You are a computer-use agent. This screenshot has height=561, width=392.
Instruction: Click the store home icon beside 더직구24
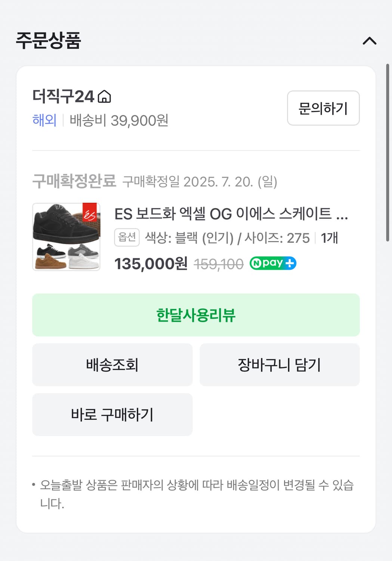[x=104, y=97]
